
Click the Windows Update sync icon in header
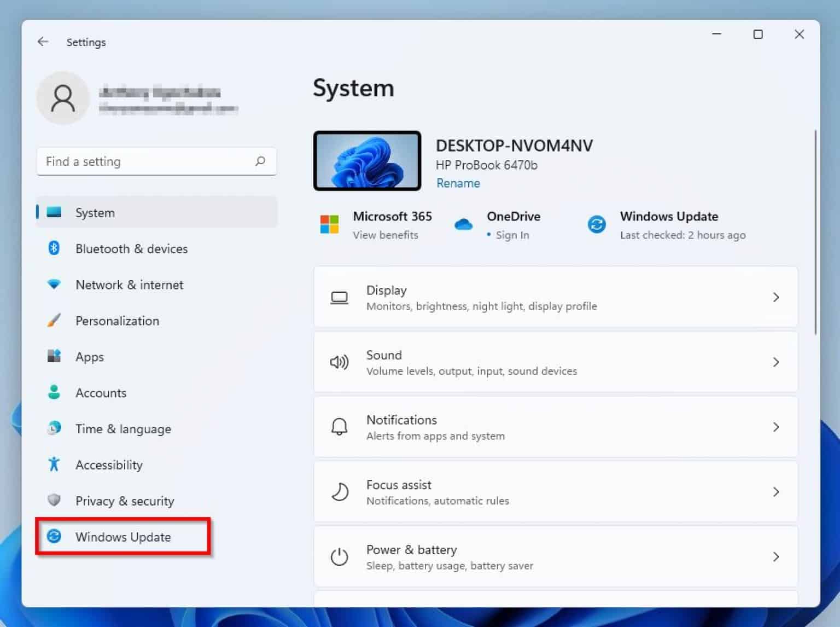596,224
